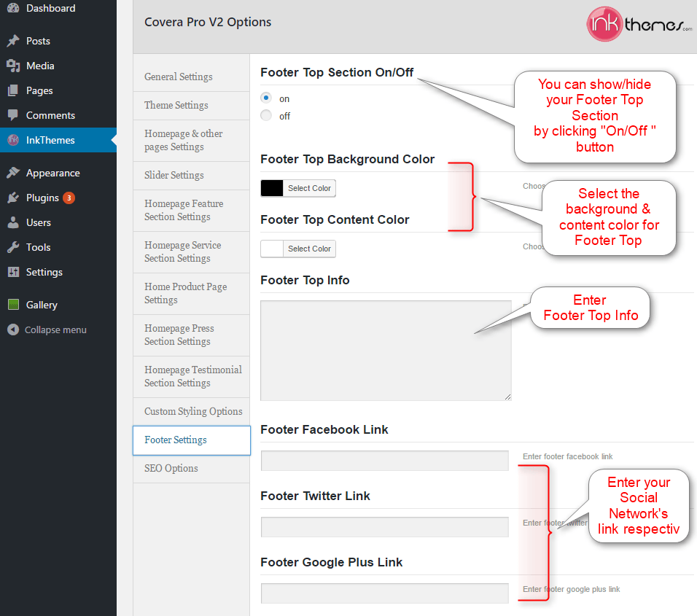
Task: Switch to Slider Settings tab
Action: tap(192, 176)
